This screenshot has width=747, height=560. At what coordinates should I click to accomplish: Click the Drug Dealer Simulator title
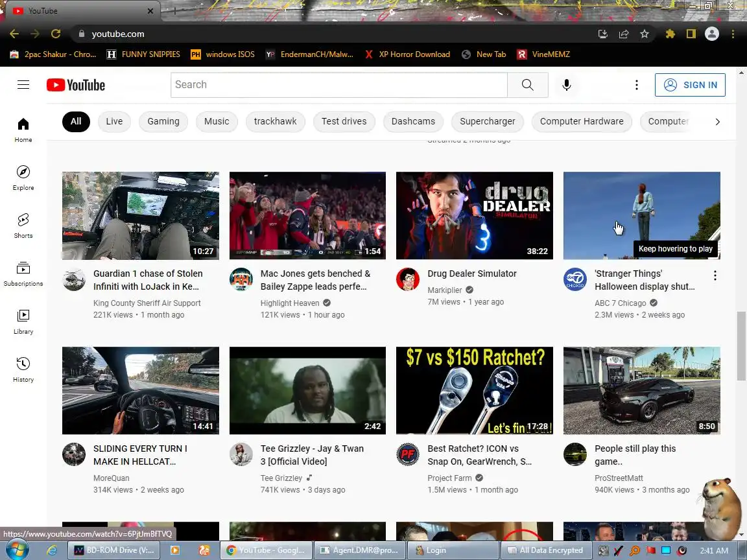471,274
